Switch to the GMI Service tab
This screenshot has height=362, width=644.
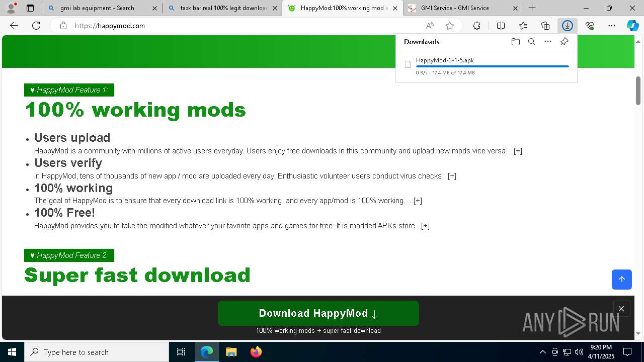(x=463, y=8)
